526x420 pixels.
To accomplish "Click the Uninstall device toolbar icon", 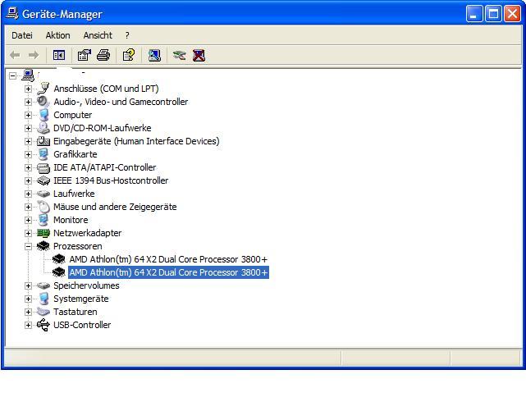I will point(199,55).
